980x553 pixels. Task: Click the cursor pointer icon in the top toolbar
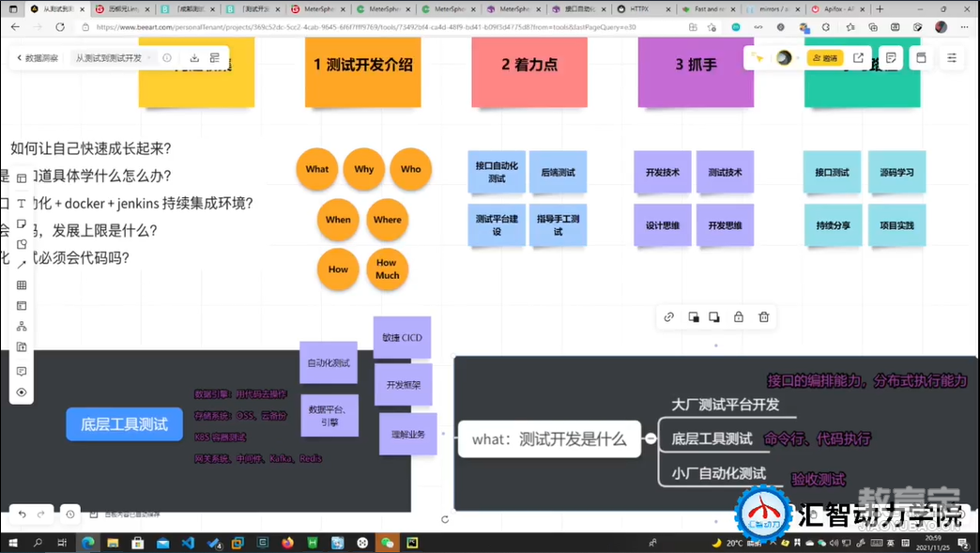[758, 57]
